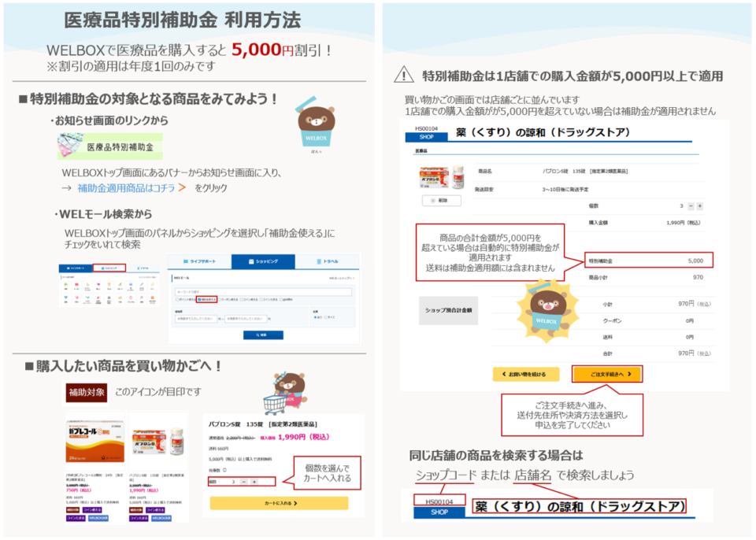The width and height of the screenshot is (756, 540).
Task: Focus the WELモール keyword search field
Action: pos(263,292)
